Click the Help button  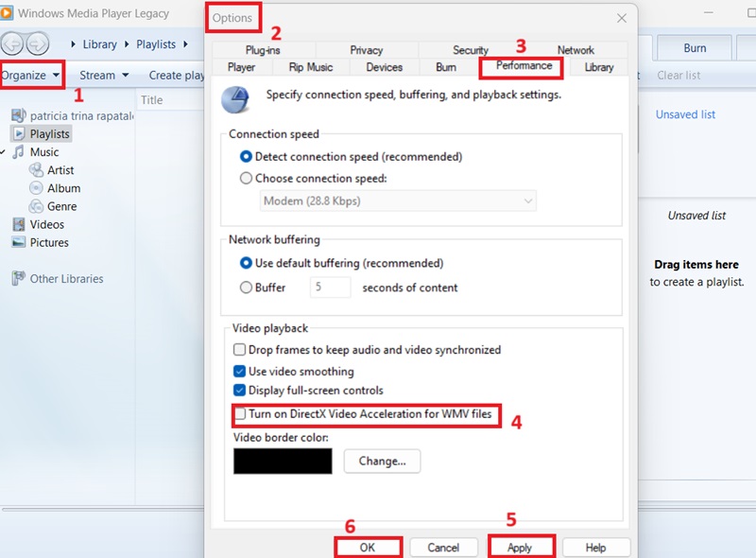pyautogui.click(x=595, y=548)
